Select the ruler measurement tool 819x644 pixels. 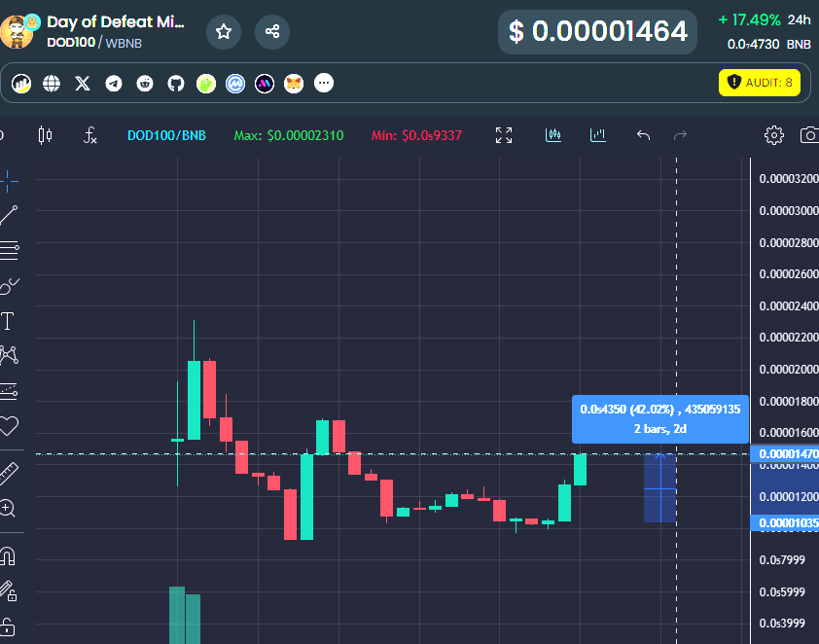click(10, 474)
